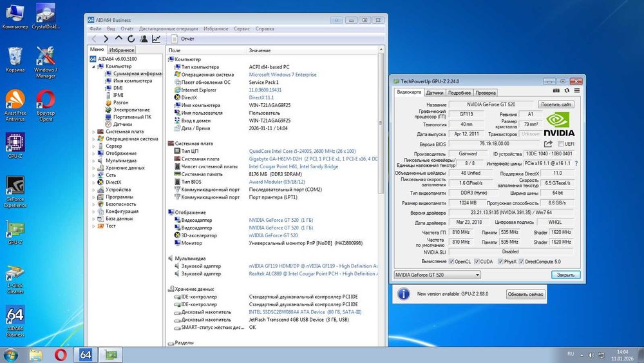Open the CPU-Z desktop icon
The height and width of the screenshot is (363, 644).
tap(15, 146)
